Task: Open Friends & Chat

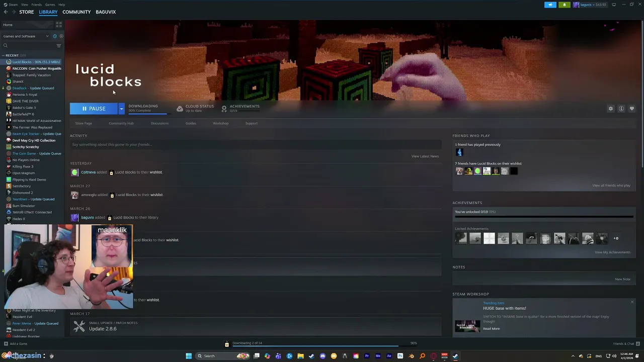Action: [x=626, y=344]
